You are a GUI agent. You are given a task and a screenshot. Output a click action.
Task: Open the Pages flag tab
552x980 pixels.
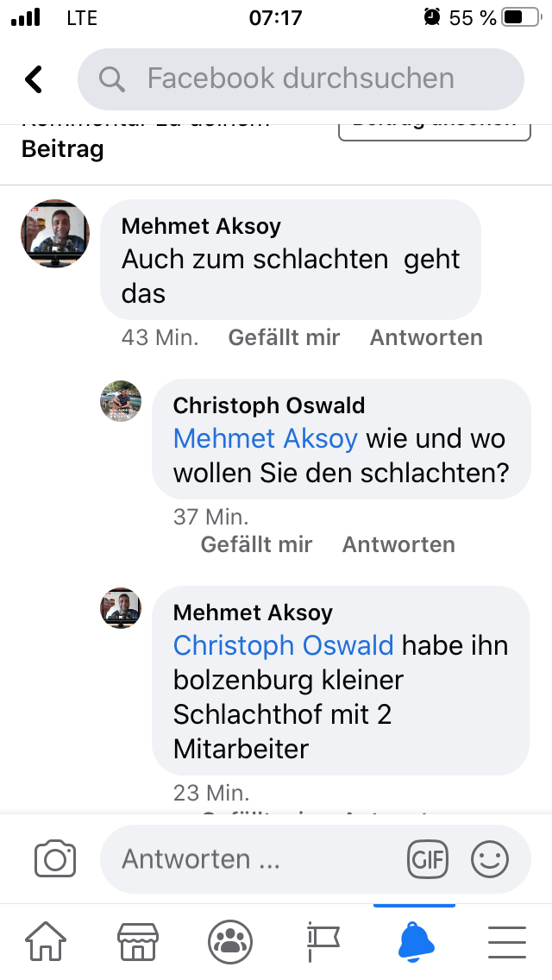(323, 941)
